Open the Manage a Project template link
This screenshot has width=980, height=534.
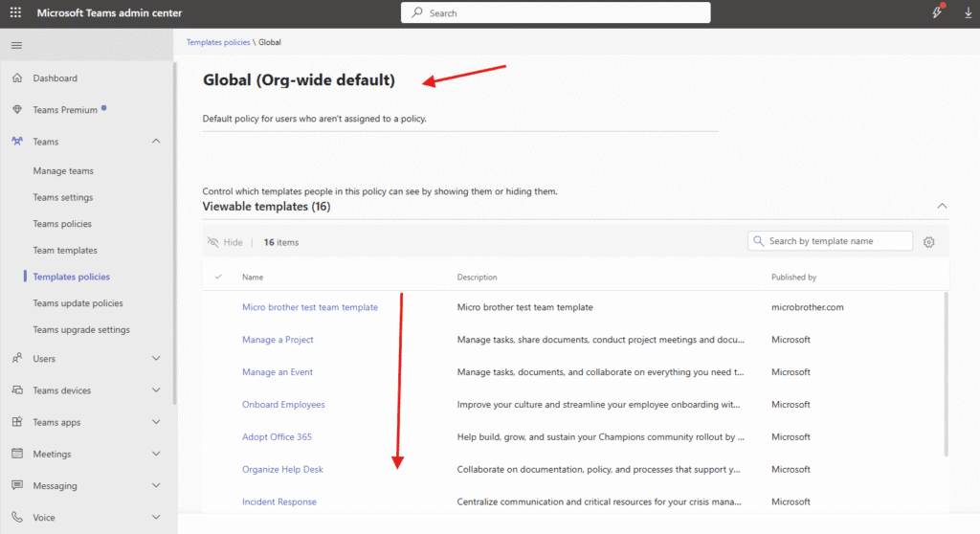(278, 340)
